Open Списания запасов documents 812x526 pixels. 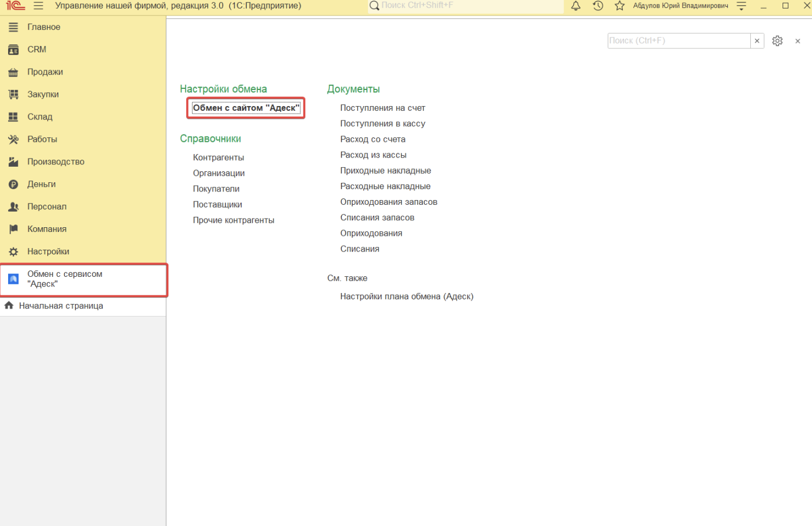pyautogui.click(x=377, y=217)
